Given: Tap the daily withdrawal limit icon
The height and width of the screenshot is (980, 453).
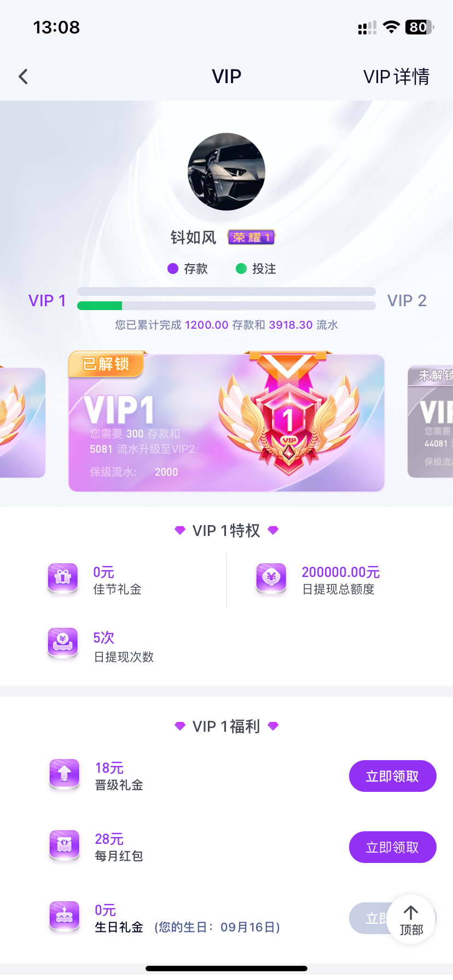Looking at the screenshot, I should tap(271, 579).
